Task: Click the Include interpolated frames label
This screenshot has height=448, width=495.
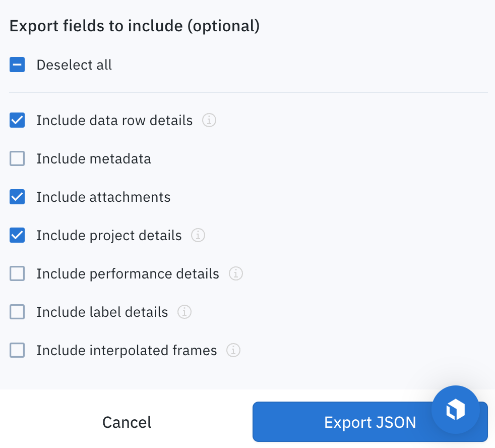Action: (127, 350)
